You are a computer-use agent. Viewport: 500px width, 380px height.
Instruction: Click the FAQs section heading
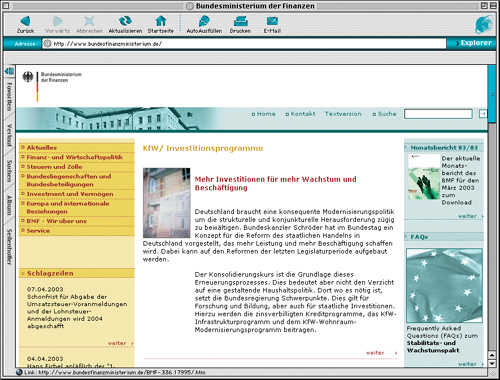[x=419, y=237]
